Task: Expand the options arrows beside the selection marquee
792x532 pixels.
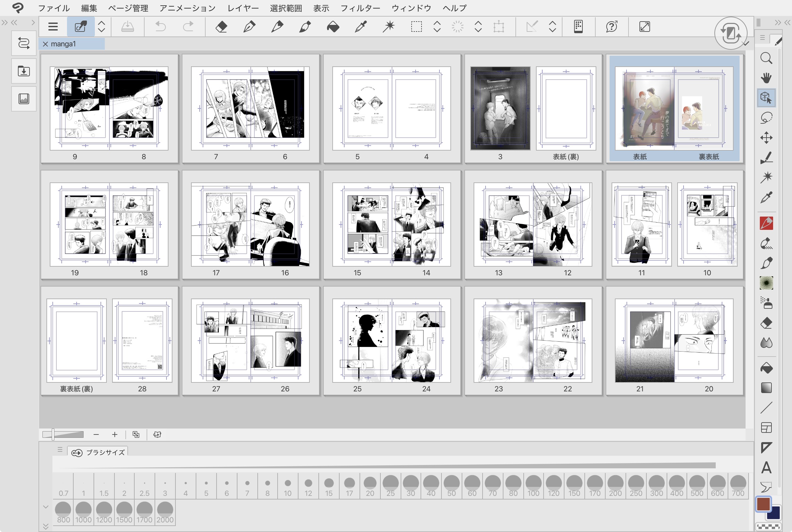Action: (437, 27)
